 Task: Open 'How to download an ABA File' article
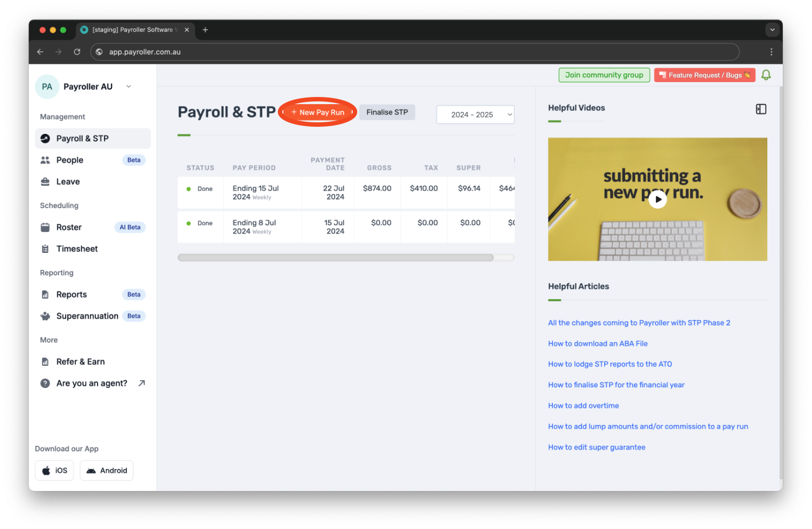tap(598, 343)
